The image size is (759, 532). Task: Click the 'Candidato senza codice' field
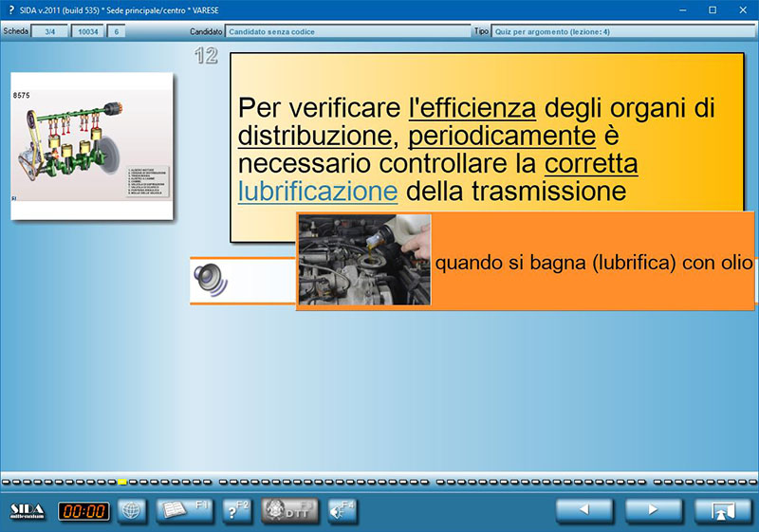click(347, 31)
